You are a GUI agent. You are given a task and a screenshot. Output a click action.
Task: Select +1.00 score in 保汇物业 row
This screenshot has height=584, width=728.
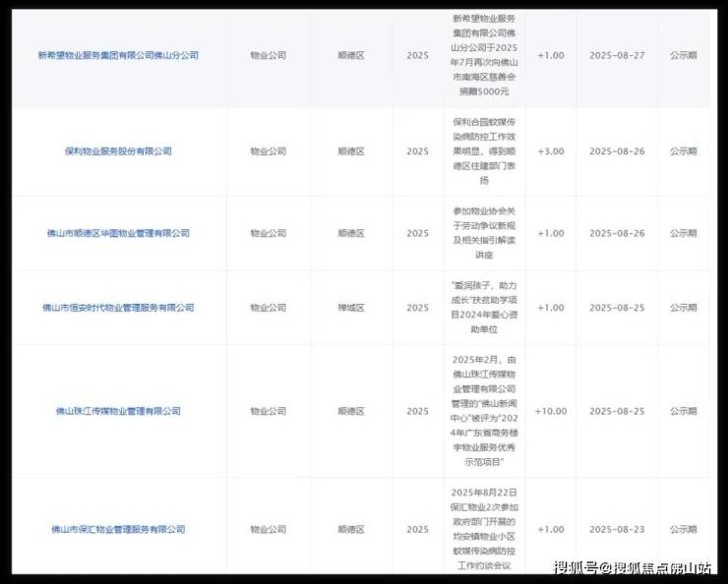(551, 529)
